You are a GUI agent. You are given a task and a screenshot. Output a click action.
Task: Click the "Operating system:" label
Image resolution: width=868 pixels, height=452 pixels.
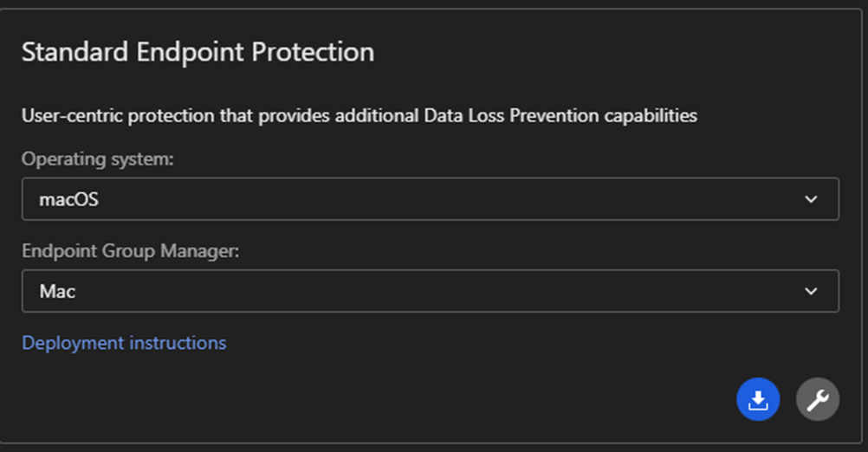(x=98, y=159)
